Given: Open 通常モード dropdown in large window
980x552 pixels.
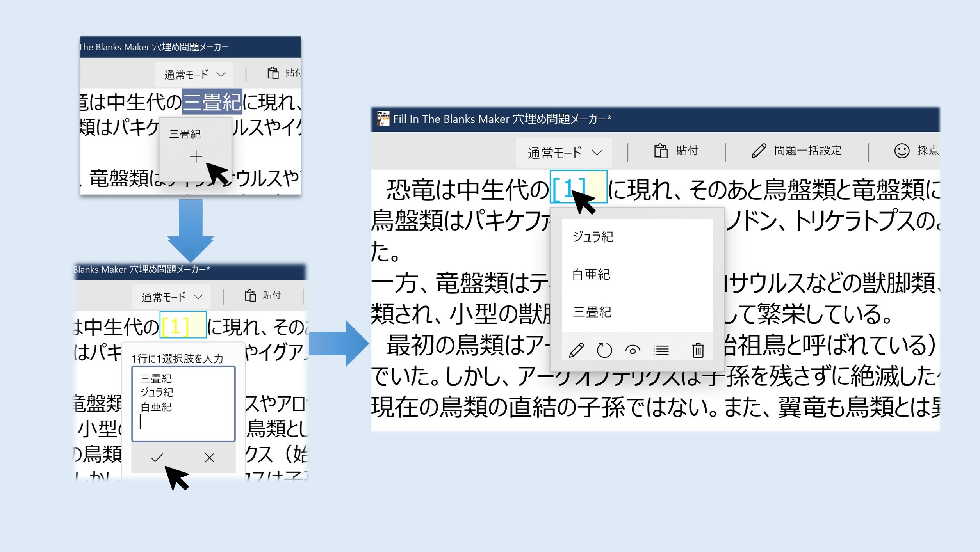Looking at the screenshot, I should click(x=564, y=153).
